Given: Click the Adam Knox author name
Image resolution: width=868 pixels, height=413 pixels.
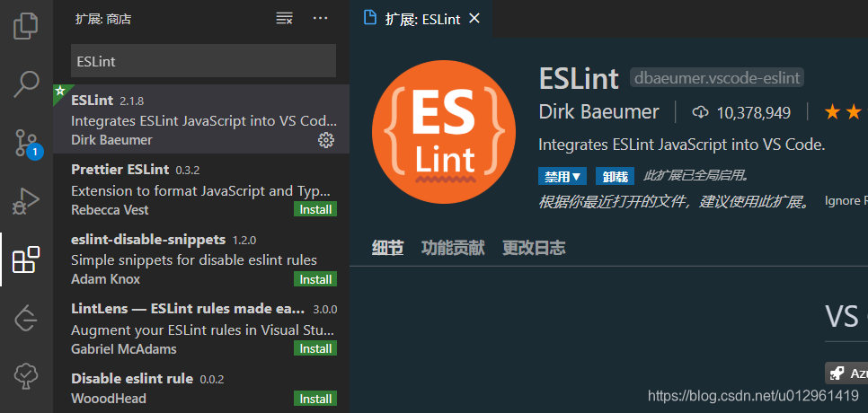Looking at the screenshot, I should click(x=106, y=279).
